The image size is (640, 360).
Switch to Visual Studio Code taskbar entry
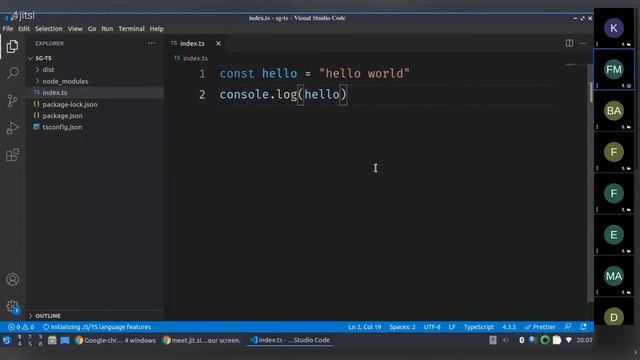click(290, 340)
